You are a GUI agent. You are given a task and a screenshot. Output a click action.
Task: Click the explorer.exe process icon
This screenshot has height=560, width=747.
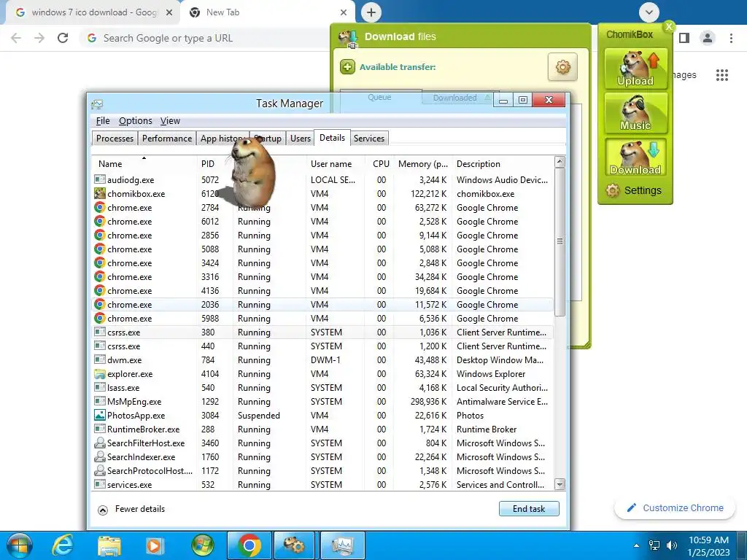click(x=99, y=374)
